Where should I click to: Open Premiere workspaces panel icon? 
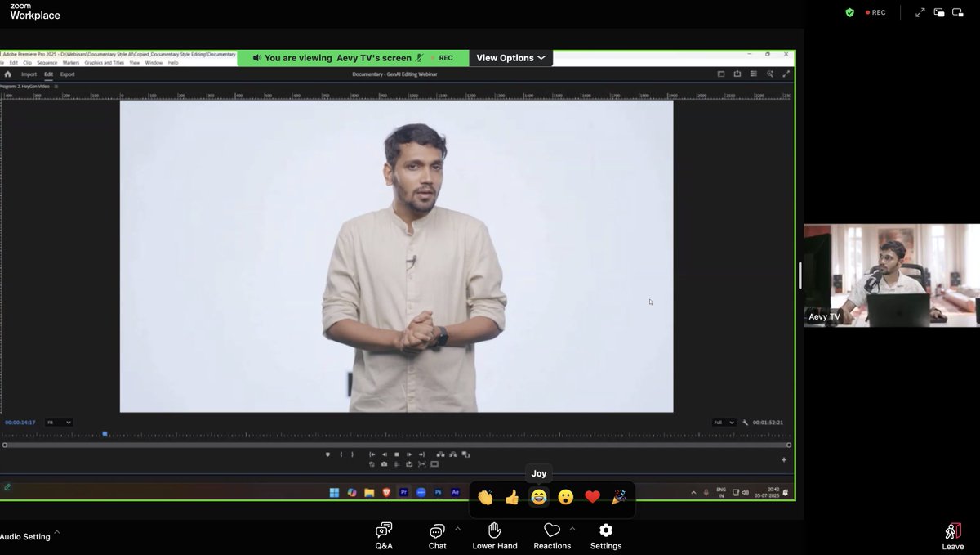click(721, 74)
